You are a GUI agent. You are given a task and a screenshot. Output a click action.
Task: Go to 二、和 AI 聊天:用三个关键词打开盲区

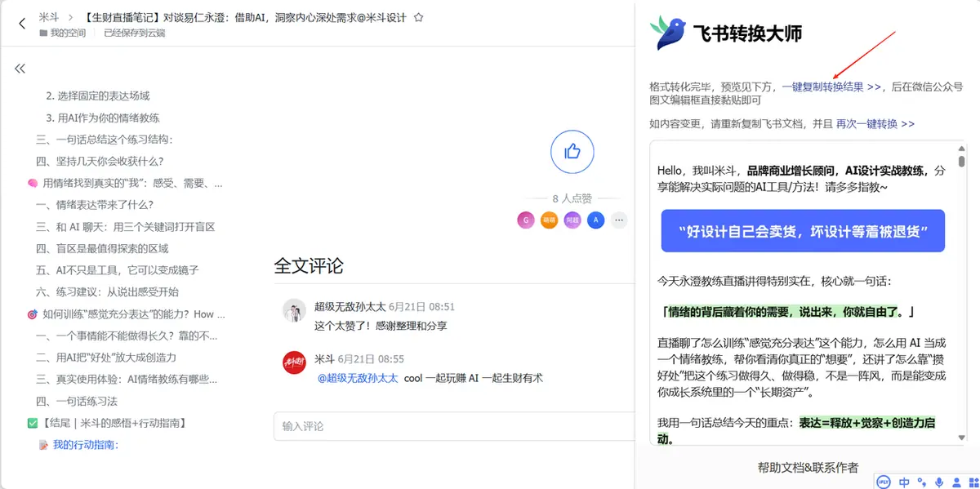click(126, 227)
